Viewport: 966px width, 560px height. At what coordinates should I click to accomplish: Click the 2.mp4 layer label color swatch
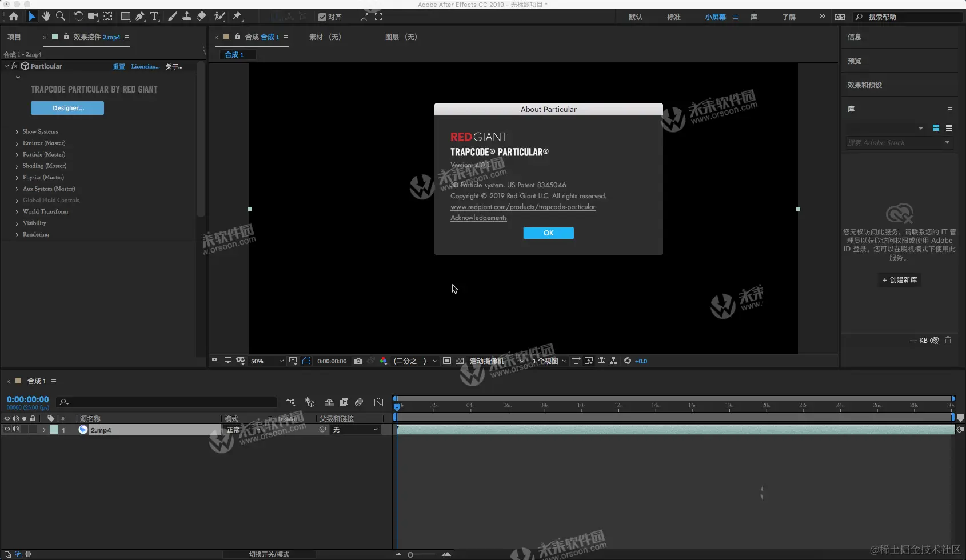(54, 430)
